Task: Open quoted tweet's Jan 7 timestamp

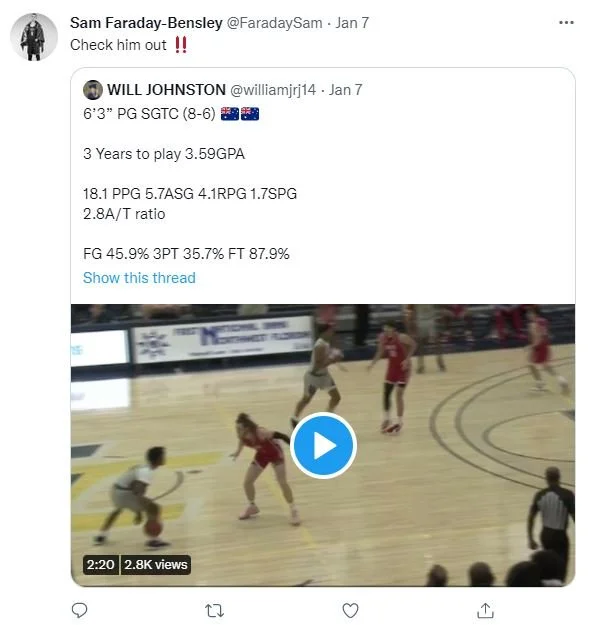Action: coord(345,90)
